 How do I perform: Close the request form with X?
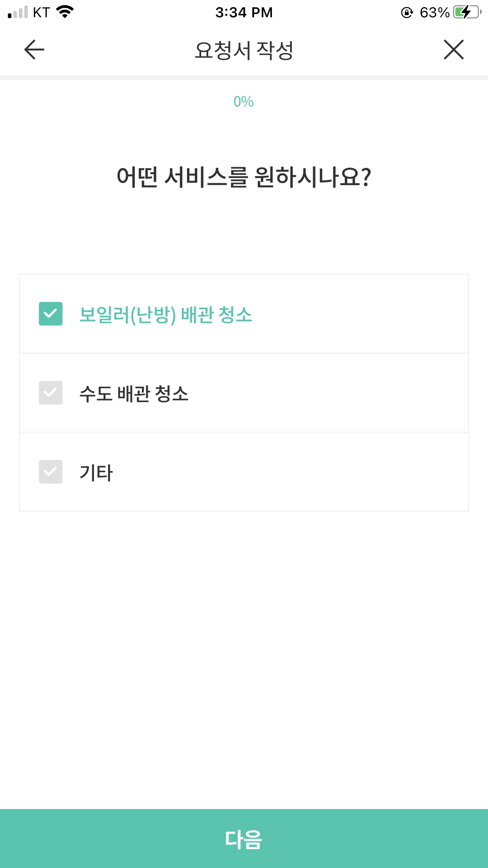[x=454, y=50]
